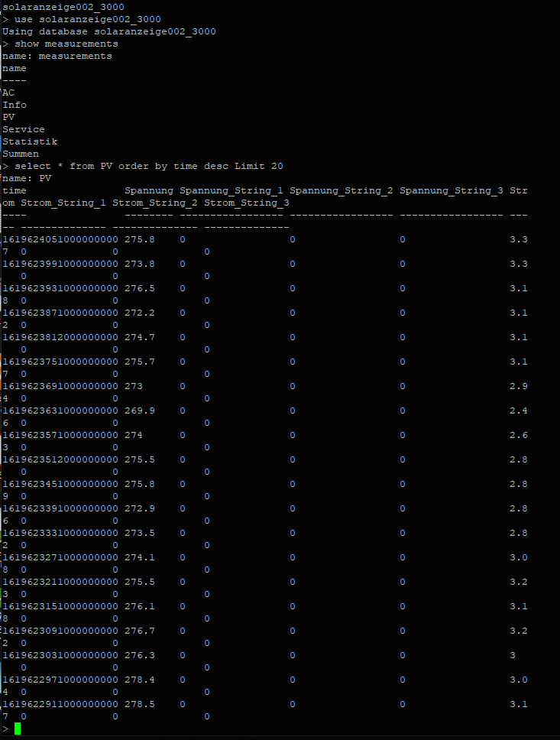Click the timestamp 1619624051000000000
This screenshot has height=740, width=560.
[60, 239]
